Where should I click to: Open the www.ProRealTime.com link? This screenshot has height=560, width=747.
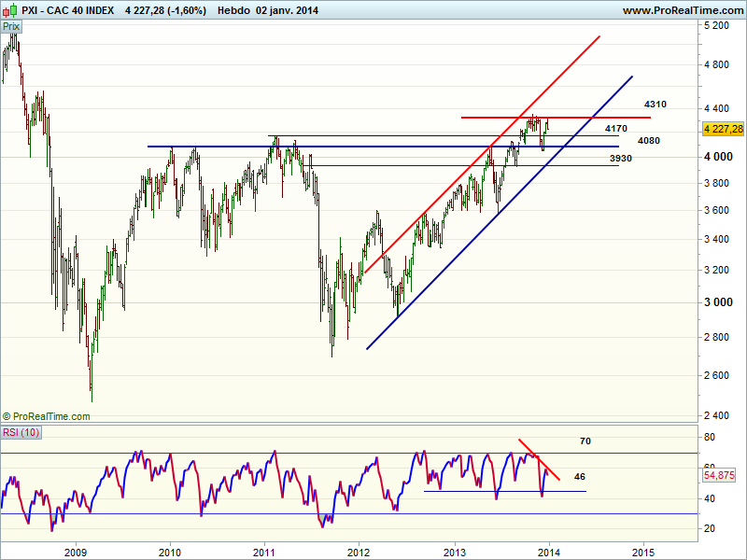[x=682, y=10]
